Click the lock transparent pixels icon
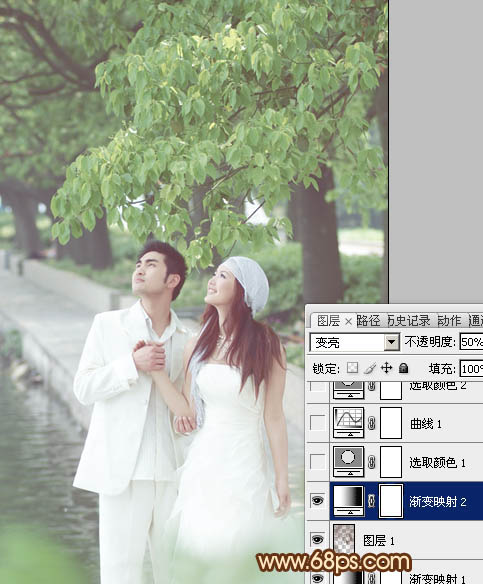The image size is (483, 584). (352, 368)
